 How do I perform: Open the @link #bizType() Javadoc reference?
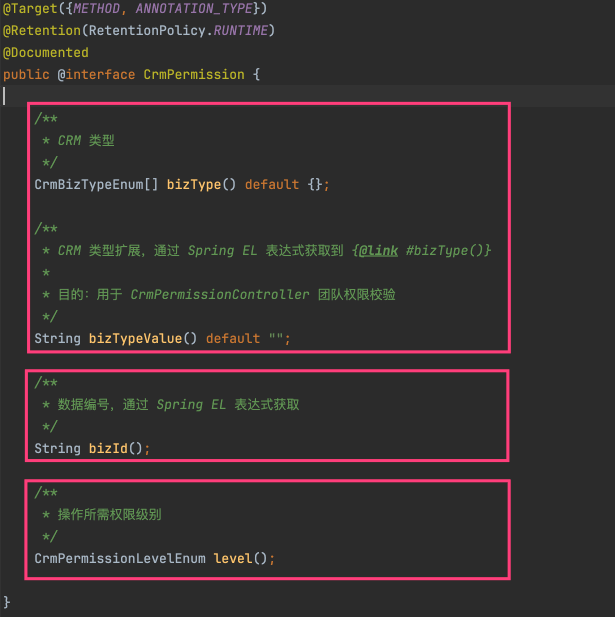coord(420,250)
